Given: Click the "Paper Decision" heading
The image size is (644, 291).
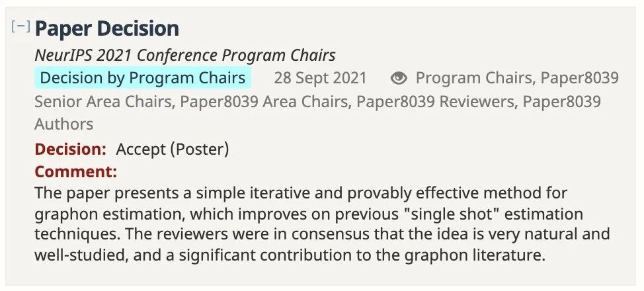Looking at the screenshot, I should click(x=107, y=28).
